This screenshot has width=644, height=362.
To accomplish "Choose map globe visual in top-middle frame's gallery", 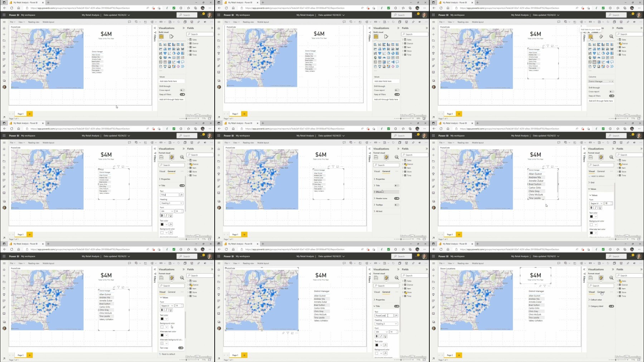I will pos(375,57).
